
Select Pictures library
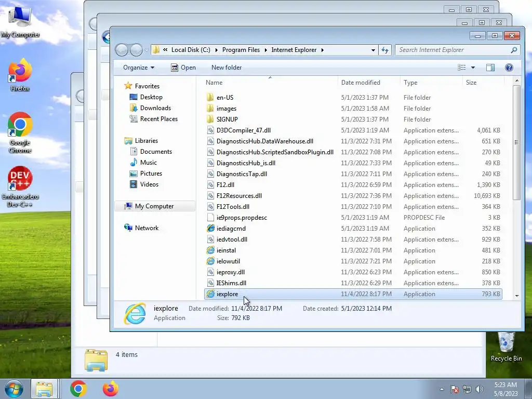click(x=146, y=174)
